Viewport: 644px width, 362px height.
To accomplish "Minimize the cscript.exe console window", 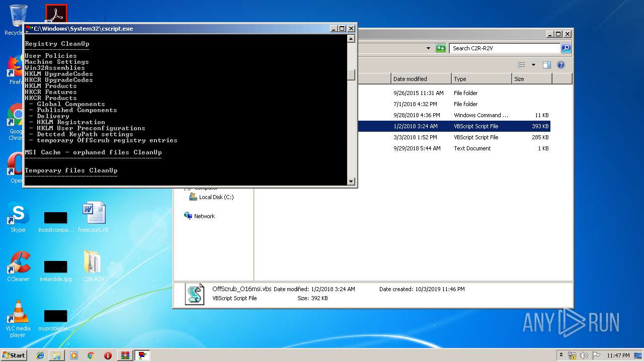I will tap(333, 29).
